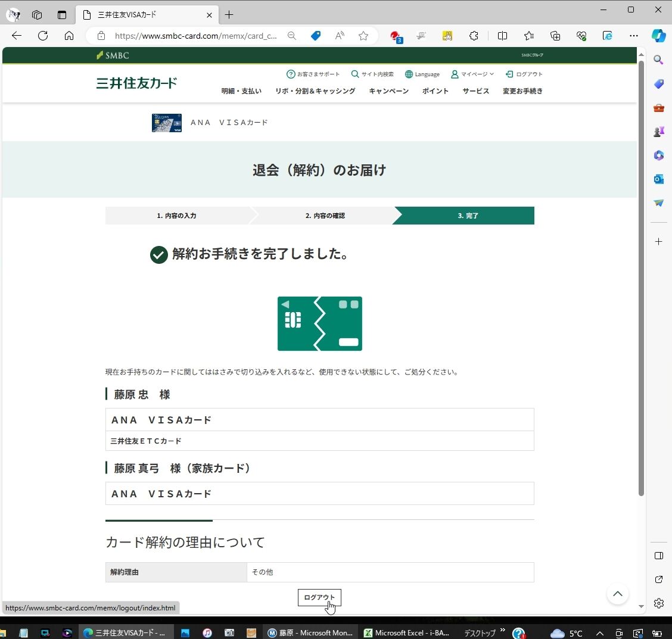The image size is (672, 639).
Task: Close the 三井住友VISAカード tab
Action: pos(209,15)
